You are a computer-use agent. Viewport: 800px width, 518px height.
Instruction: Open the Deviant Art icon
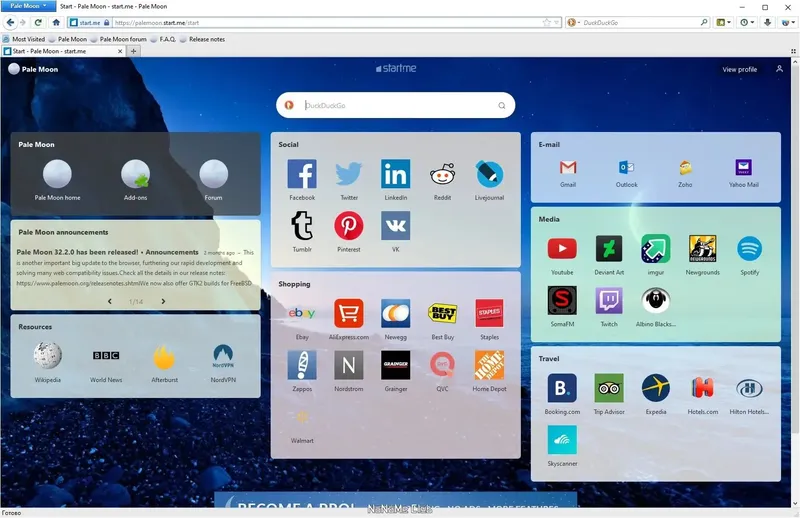click(609, 249)
